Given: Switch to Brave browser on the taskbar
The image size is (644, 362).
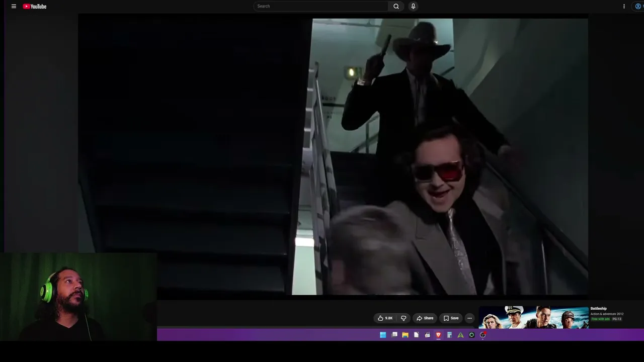Looking at the screenshot, I should [x=438, y=335].
